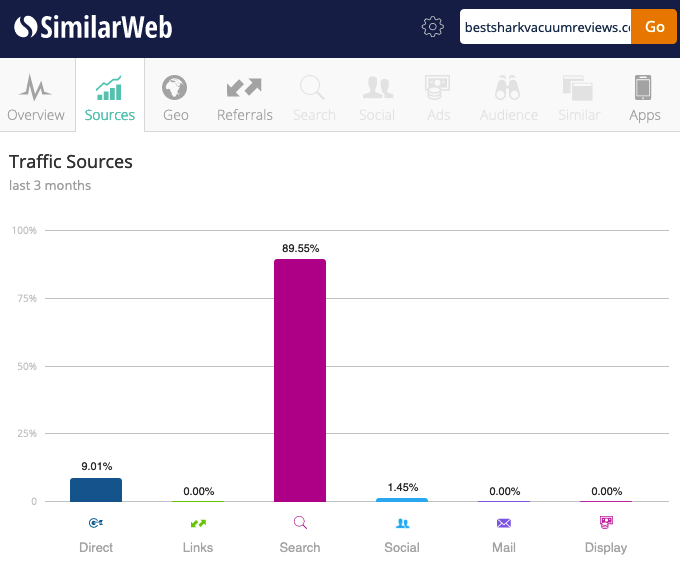This screenshot has width=680, height=569.
Task: Click the 1.45% value label
Action: (403, 487)
